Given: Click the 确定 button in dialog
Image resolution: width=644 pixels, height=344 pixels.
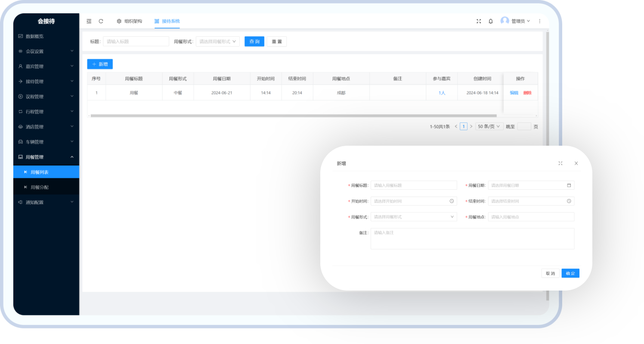Looking at the screenshot, I should point(570,273).
